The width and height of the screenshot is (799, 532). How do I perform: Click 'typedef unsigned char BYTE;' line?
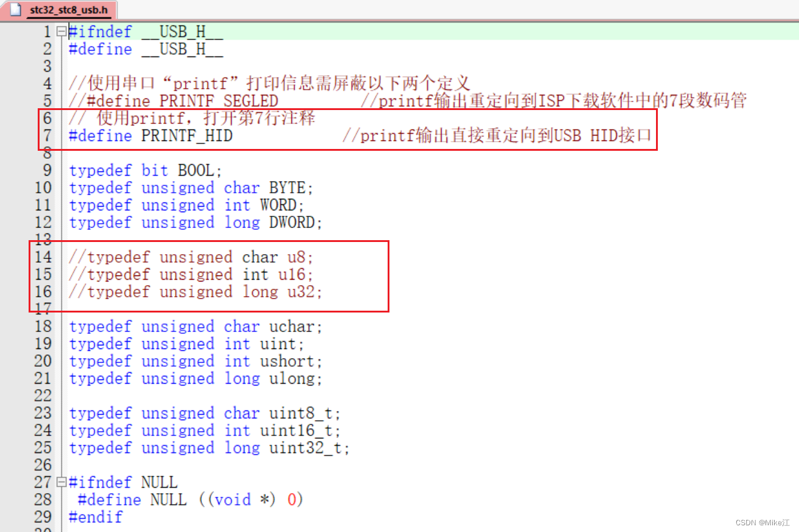[192, 188]
